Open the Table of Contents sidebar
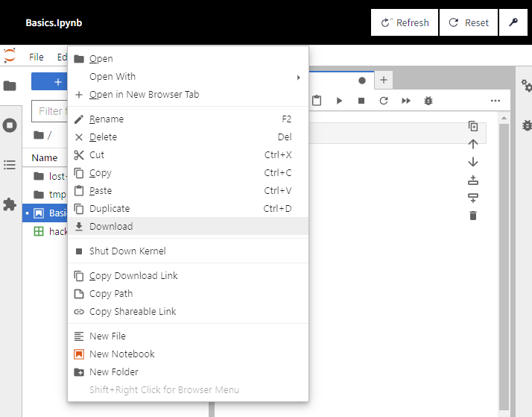 coord(10,165)
